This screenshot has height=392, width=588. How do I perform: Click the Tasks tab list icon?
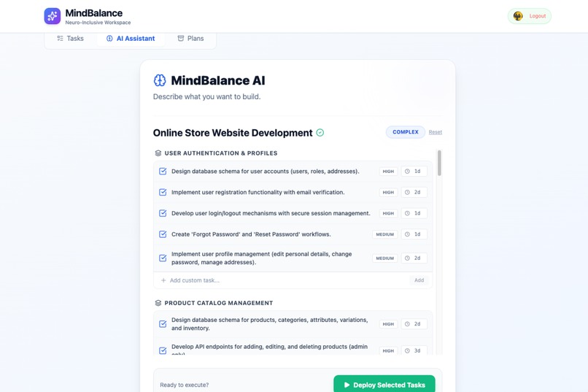click(60, 38)
